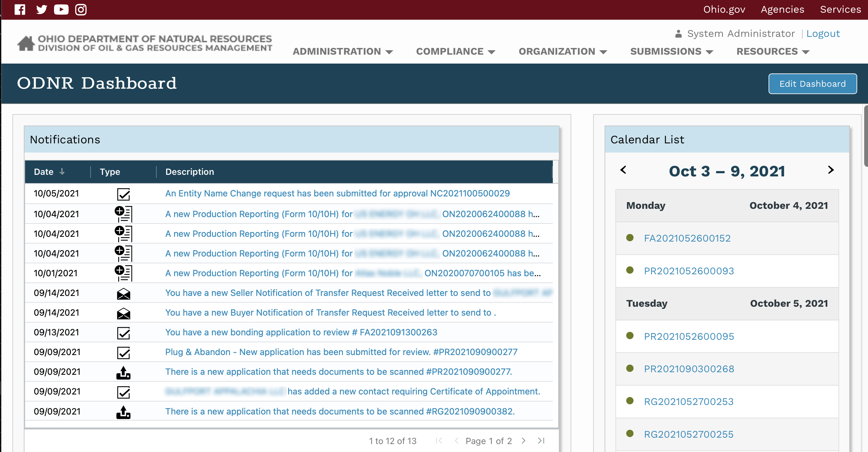Click the Tuesday October 5, 2021 header
Viewport: 868px width, 452px height.
click(x=727, y=303)
